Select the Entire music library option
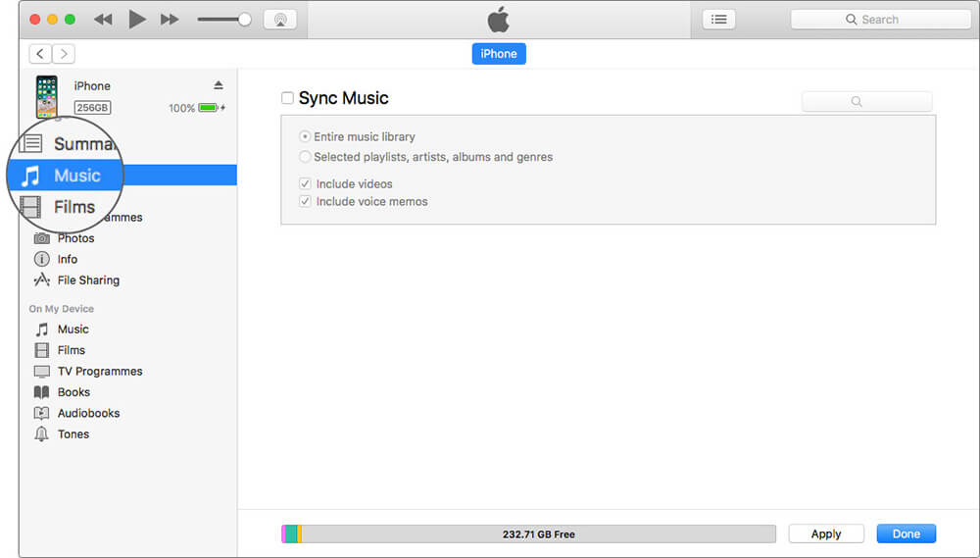 pyautogui.click(x=305, y=136)
